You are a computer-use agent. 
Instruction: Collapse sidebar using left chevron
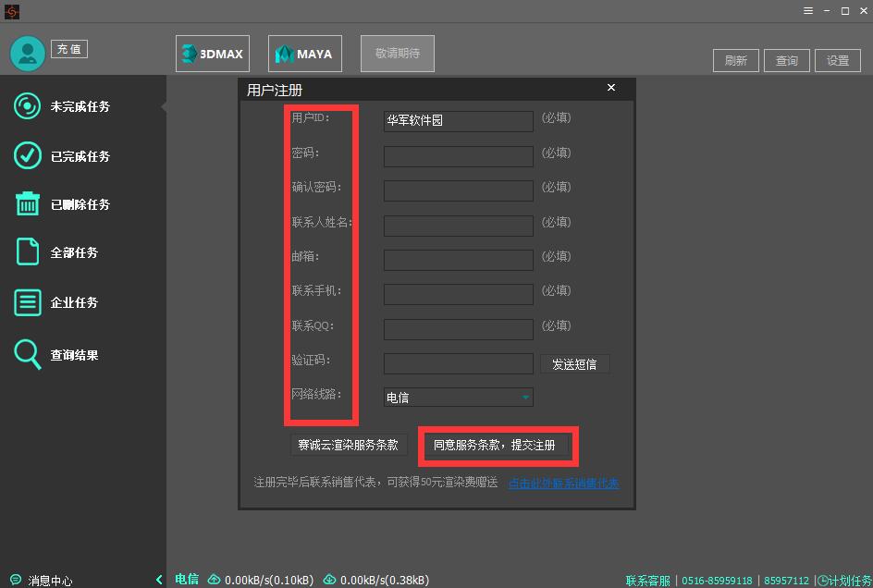(x=159, y=580)
